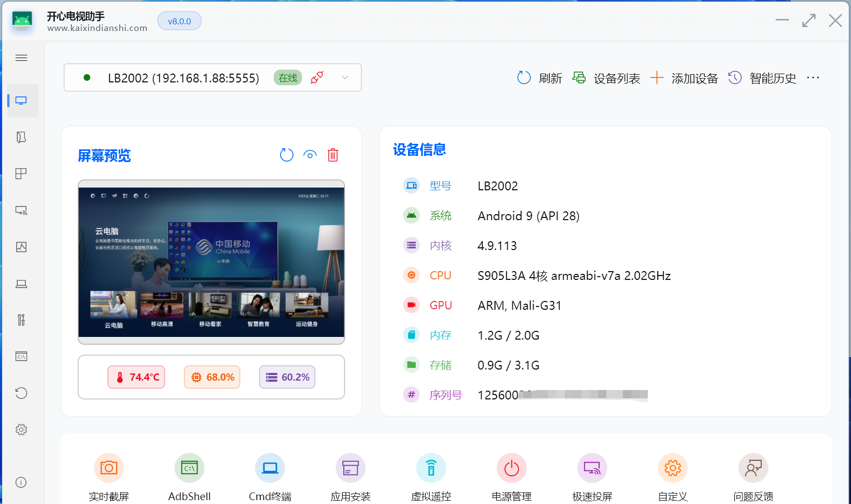Screen dimensions: 851x504
Task: Click the 实时截屏 screenshot camera icon
Action: coord(109,468)
